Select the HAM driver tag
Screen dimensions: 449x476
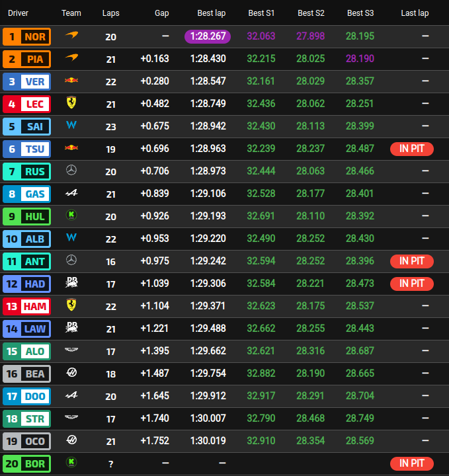pos(26,305)
